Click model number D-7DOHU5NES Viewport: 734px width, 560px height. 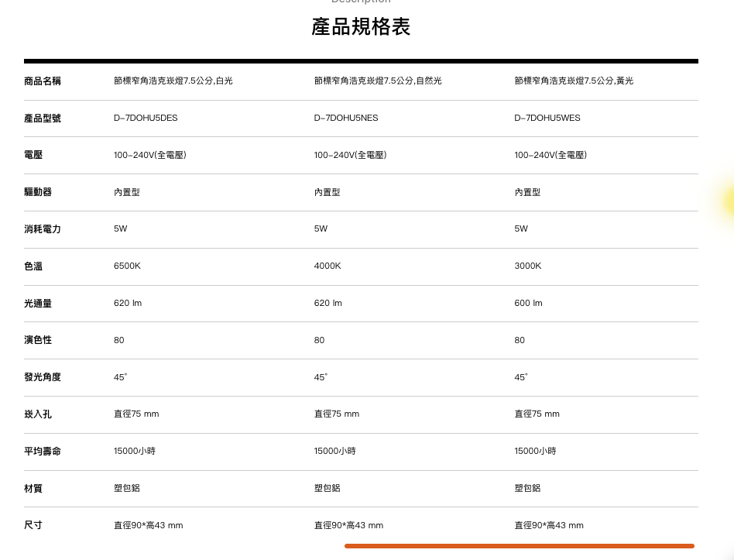[346, 119]
